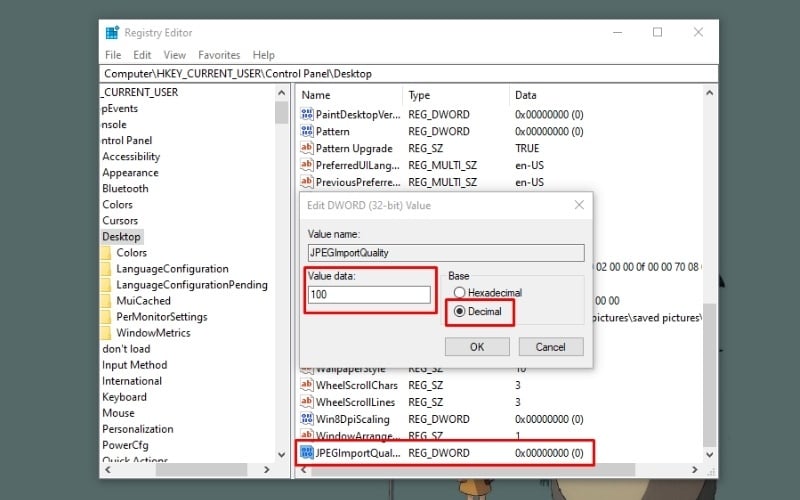
Task: Select the _CURRENT_USER tree root
Action: pos(140,92)
